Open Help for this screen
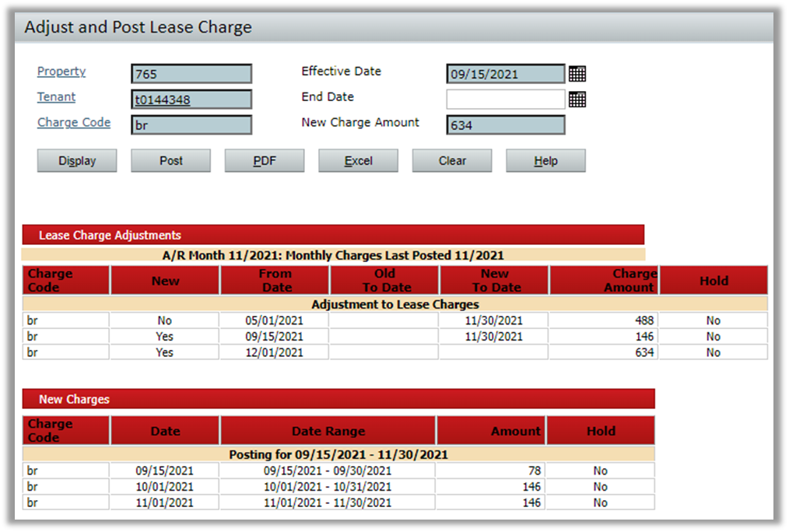The image size is (789, 532). [545, 160]
